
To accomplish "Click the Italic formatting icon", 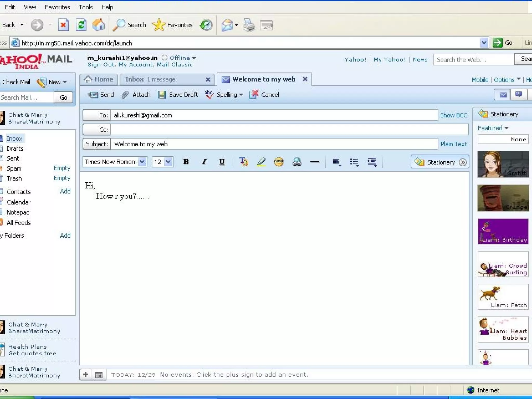I will (x=204, y=162).
